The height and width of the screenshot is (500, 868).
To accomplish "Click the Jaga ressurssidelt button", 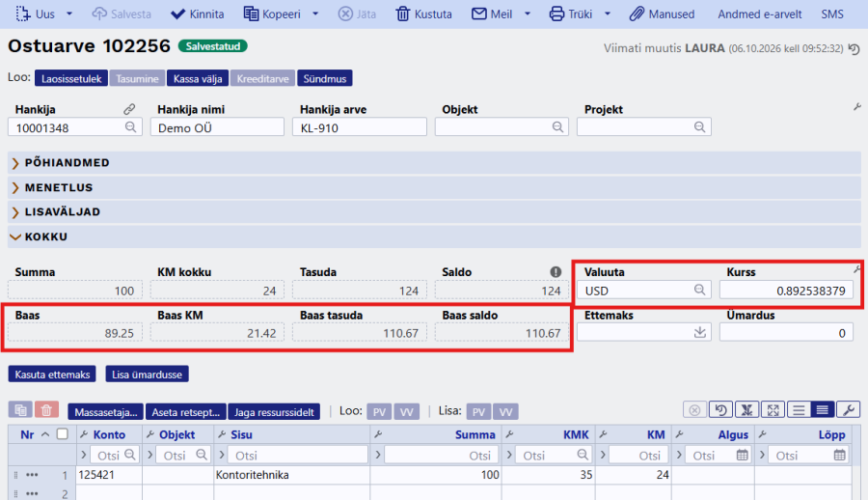I will coord(274,412).
